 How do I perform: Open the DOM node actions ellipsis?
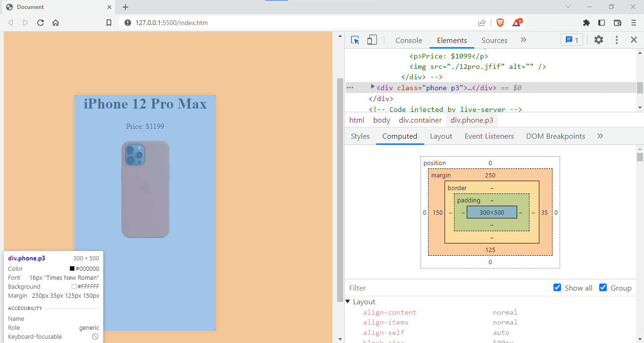pos(350,88)
